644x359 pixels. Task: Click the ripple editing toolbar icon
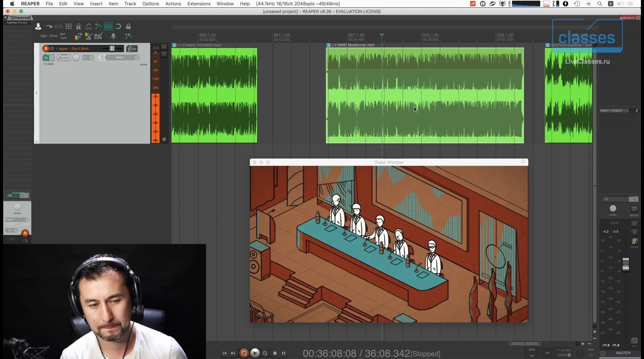pyautogui.click(x=88, y=26)
